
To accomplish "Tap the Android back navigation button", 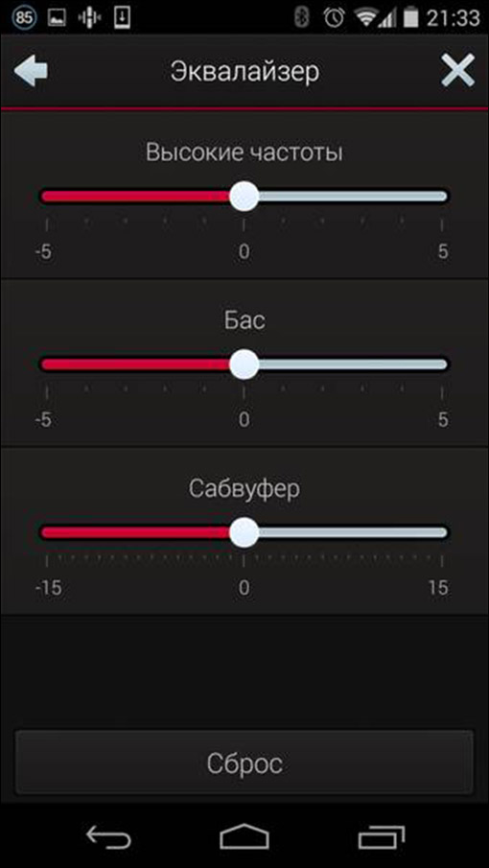I will [108, 836].
